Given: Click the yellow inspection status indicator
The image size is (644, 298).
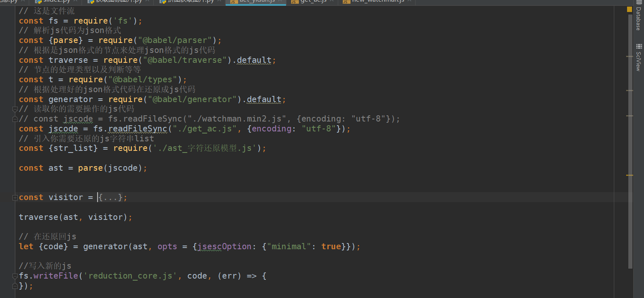Looking at the screenshot, I should click(629, 9).
